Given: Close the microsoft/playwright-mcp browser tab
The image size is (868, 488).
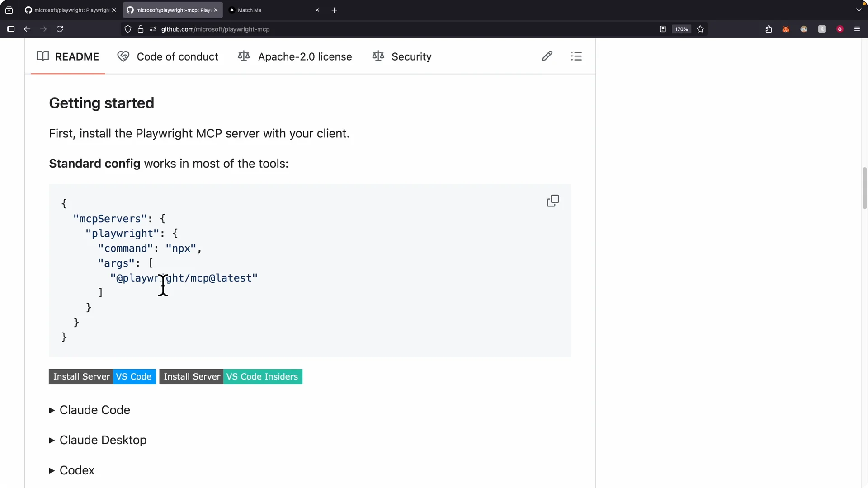Looking at the screenshot, I should coord(216,10).
